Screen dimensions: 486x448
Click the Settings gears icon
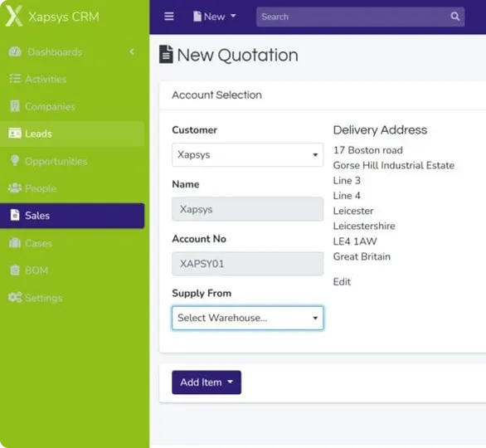(15, 297)
